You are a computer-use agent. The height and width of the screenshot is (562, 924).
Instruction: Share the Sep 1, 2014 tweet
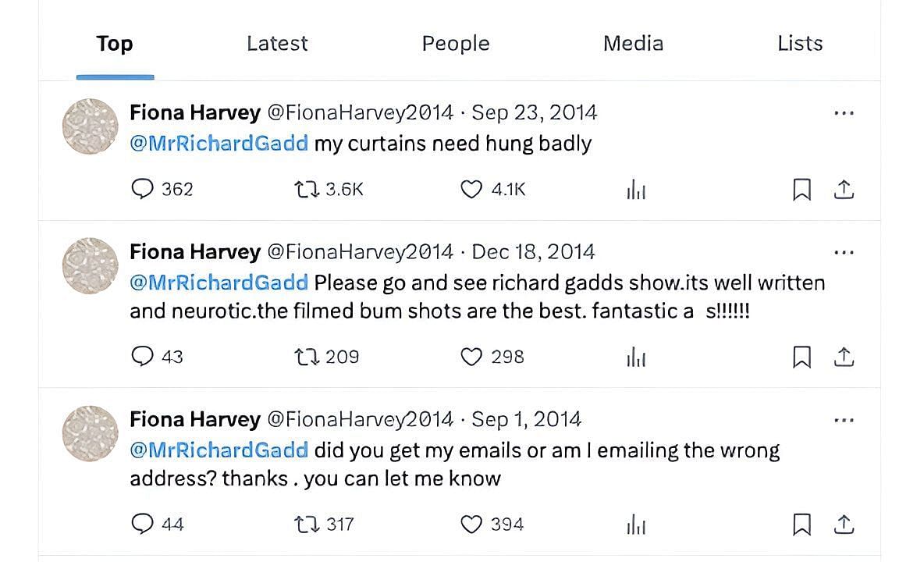point(844,524)
